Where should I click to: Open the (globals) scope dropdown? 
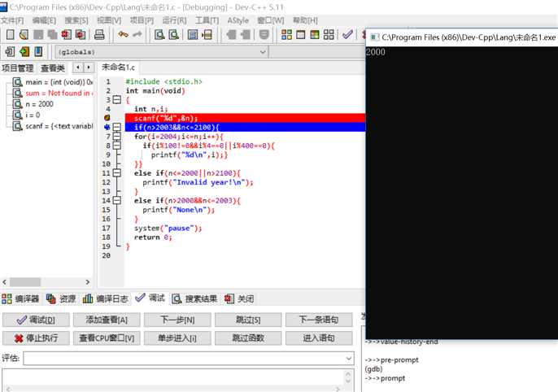[263, 52]
